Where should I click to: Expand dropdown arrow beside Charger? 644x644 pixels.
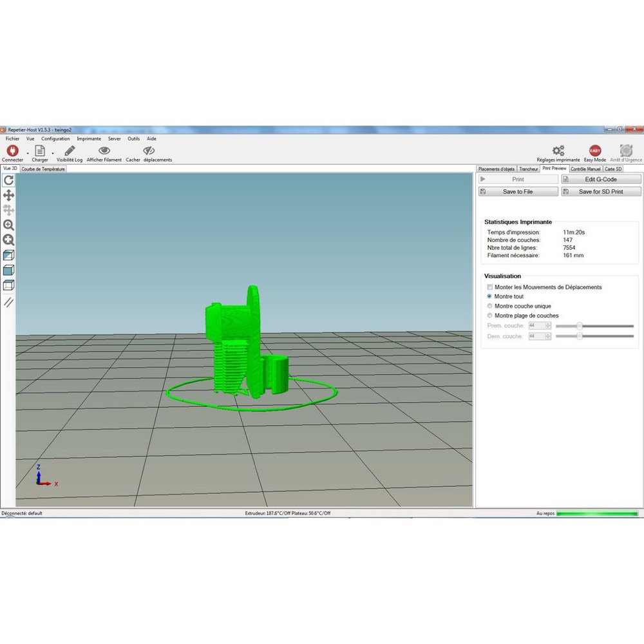coord(53,154)
